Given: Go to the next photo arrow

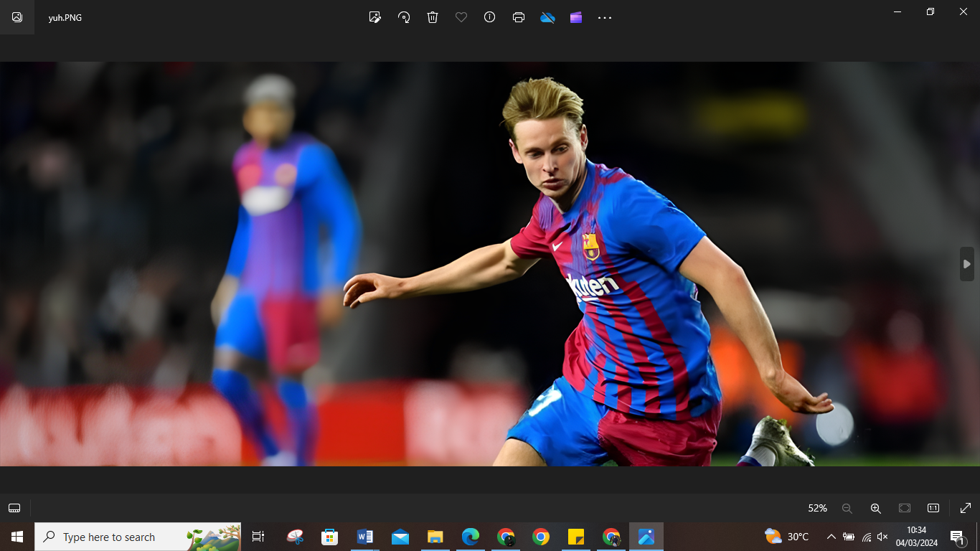Looking at the screenshot, I should click(x=967, y=264).
